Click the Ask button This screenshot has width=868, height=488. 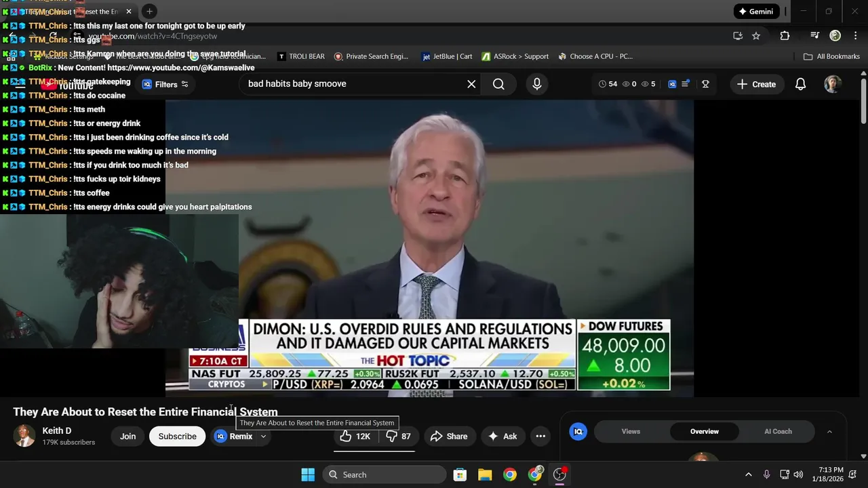(x=502, y=436)
